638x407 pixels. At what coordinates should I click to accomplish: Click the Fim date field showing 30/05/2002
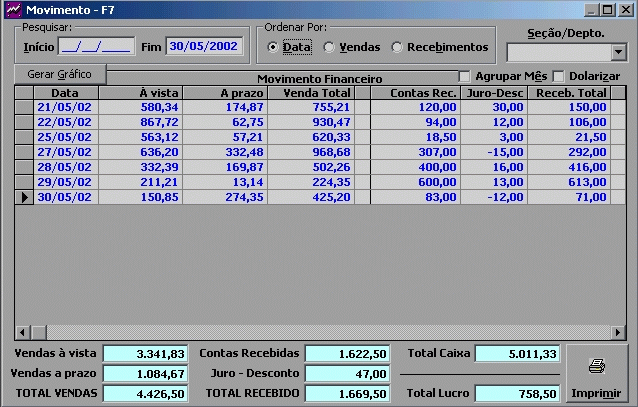[x=204, y=46]
